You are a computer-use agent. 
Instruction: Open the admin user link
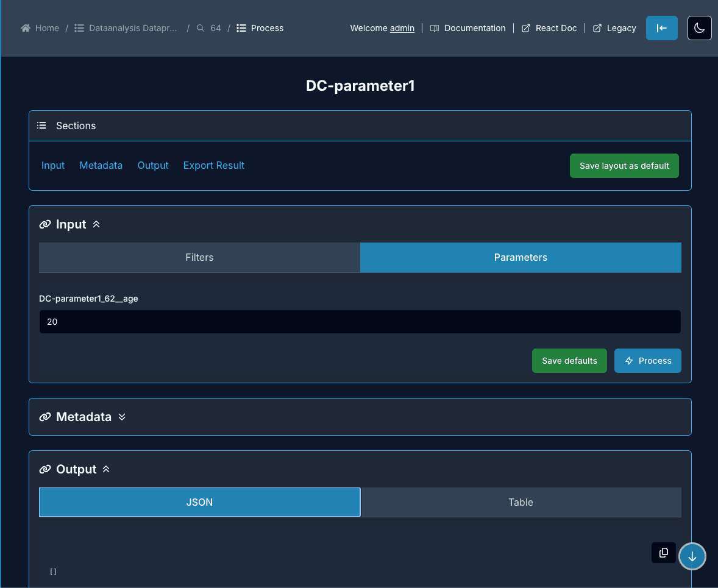point(402,28)
